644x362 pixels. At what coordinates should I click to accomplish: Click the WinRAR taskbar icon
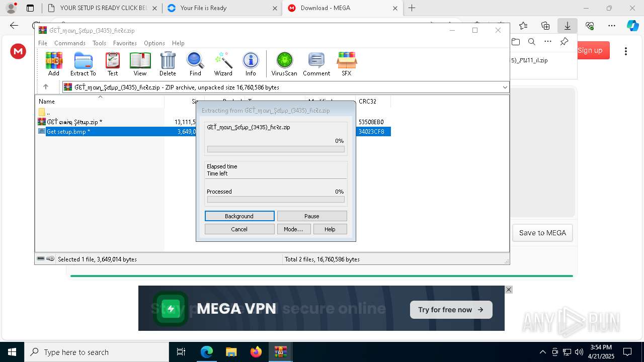click(x=281, y=352)
